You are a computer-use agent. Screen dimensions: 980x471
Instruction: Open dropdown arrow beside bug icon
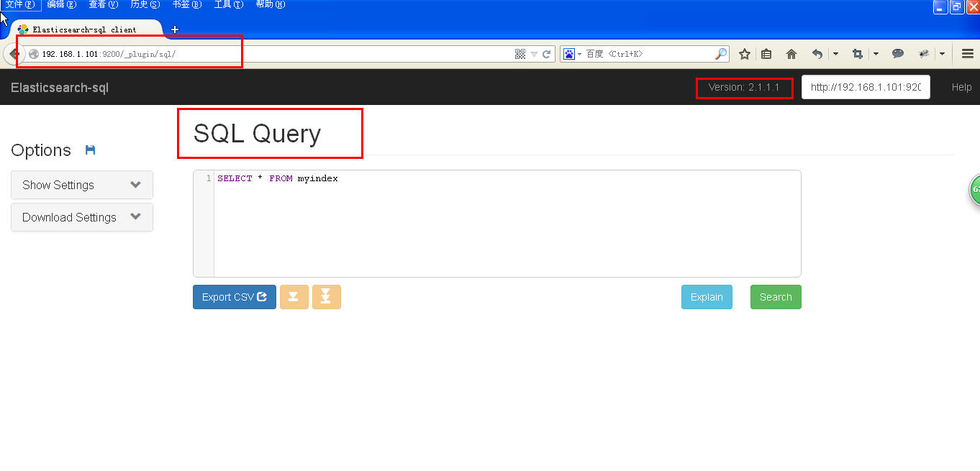point(942,54)
